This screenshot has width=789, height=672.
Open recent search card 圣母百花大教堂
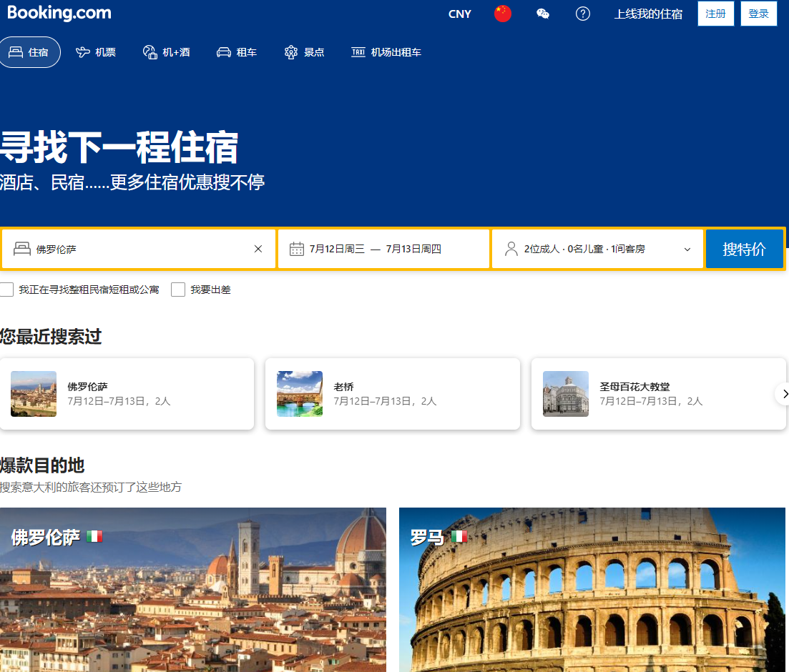pos(658,394)
